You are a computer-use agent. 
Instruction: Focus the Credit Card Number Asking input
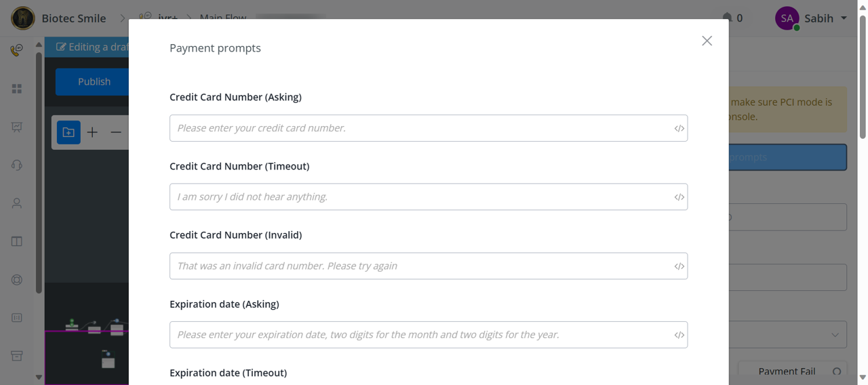tap(429, 128)
